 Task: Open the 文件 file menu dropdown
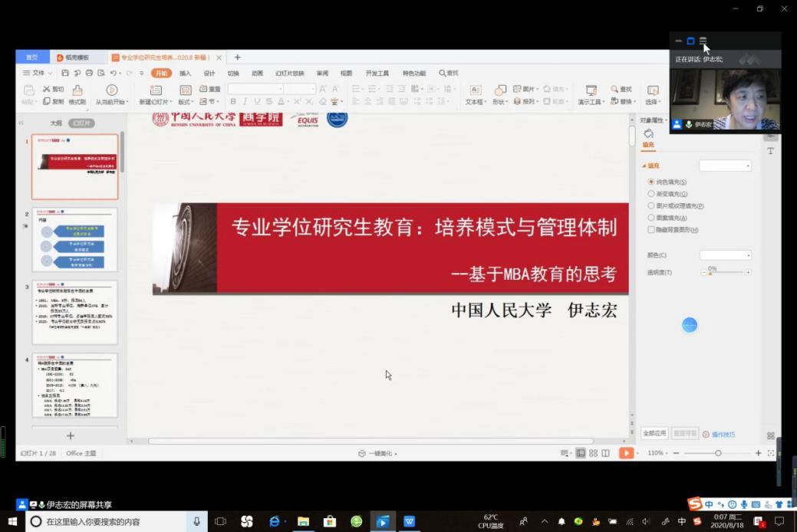pos(38,73)
